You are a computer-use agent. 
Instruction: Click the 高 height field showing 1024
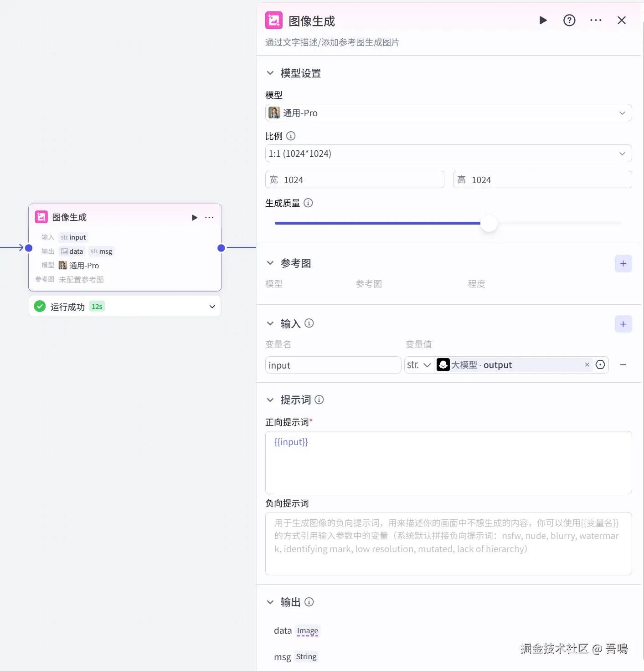tap(542, 179)
